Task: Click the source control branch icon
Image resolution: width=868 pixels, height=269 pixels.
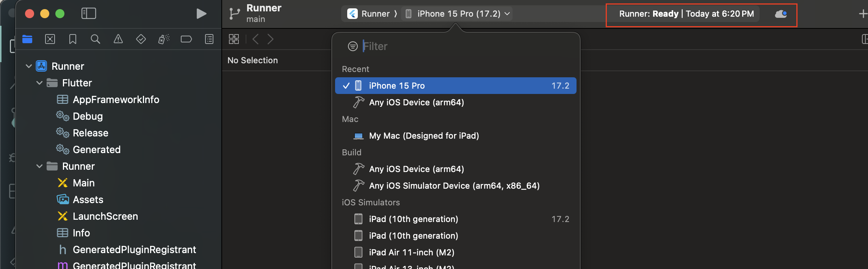Action: coord(234,14)
